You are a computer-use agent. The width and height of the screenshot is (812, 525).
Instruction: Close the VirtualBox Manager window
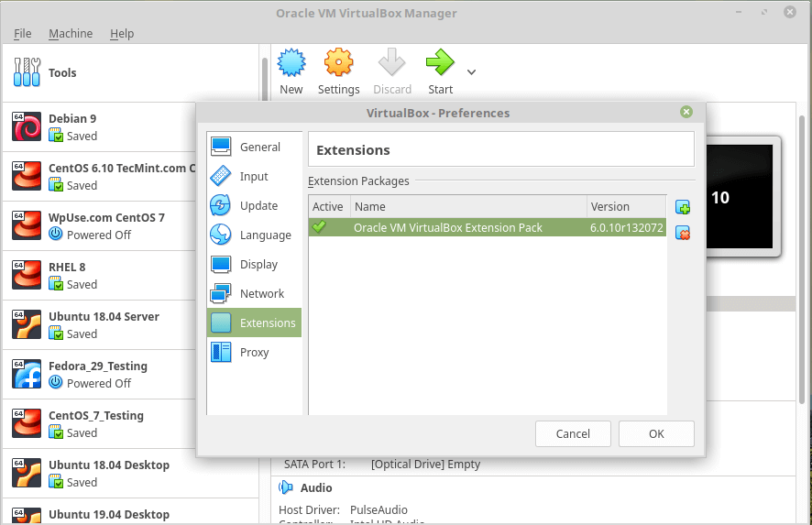tap(790, 12)
